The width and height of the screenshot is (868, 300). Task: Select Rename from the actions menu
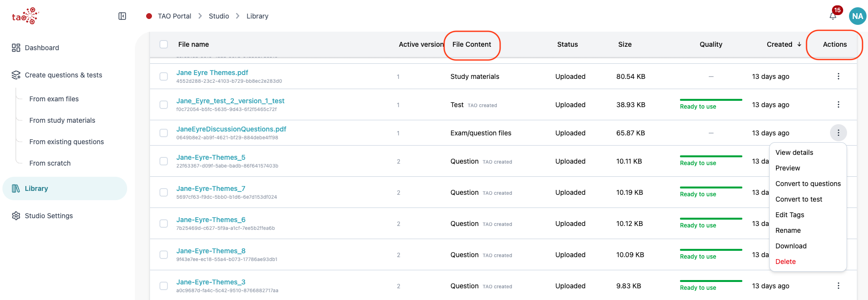click(x=788, y=230)
